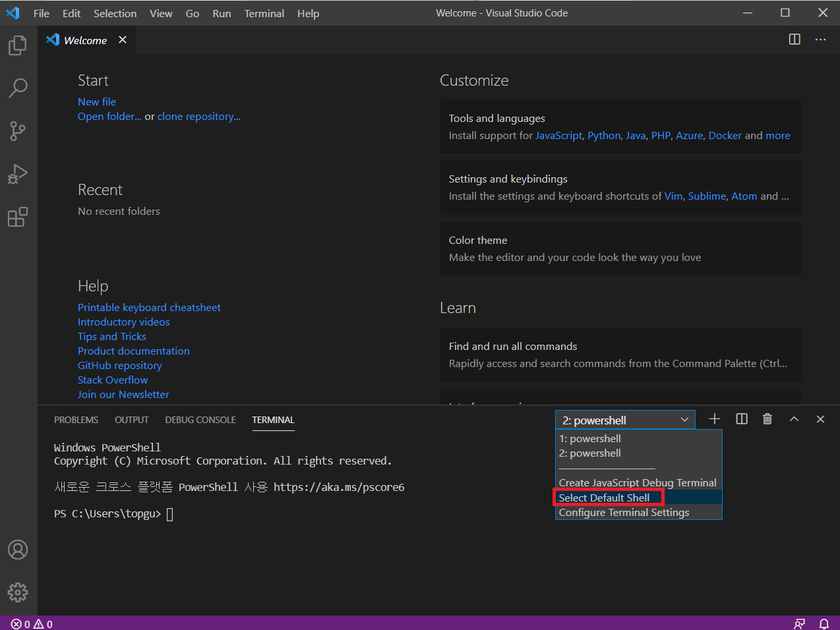Click the errors and warnings status indicator
Image resolution: width=840 pixels, height=630 pixels.
pos(32,623)
